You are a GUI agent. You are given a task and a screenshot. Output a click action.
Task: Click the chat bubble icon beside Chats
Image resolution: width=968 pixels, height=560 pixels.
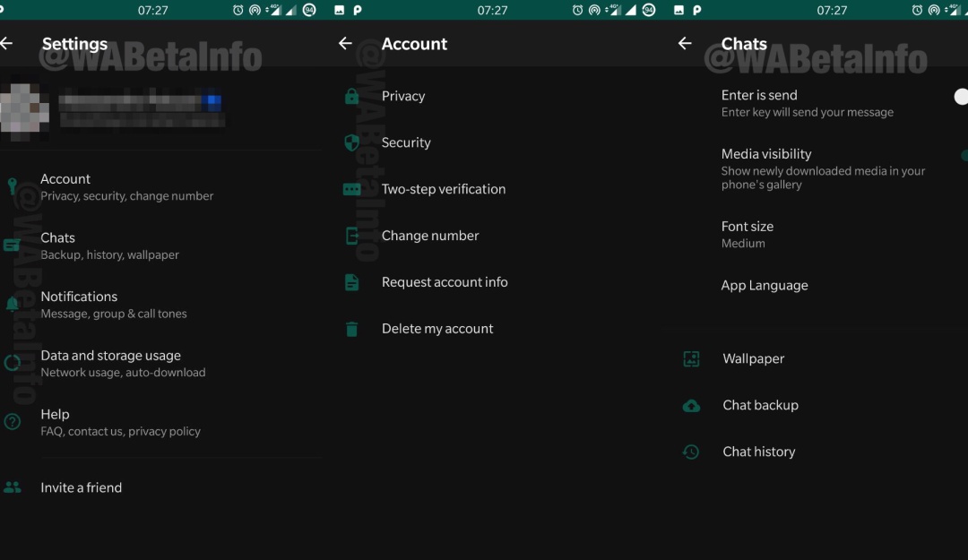12,246
